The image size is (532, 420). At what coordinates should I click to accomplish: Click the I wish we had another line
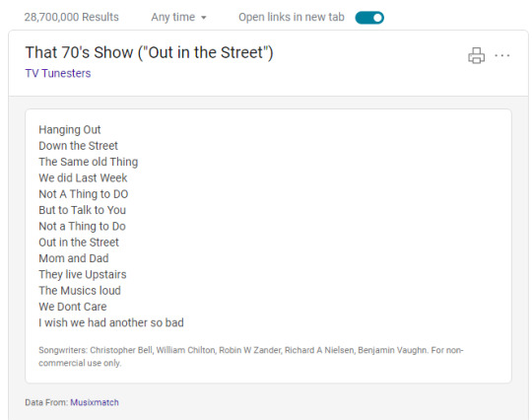tap(111, 323)
